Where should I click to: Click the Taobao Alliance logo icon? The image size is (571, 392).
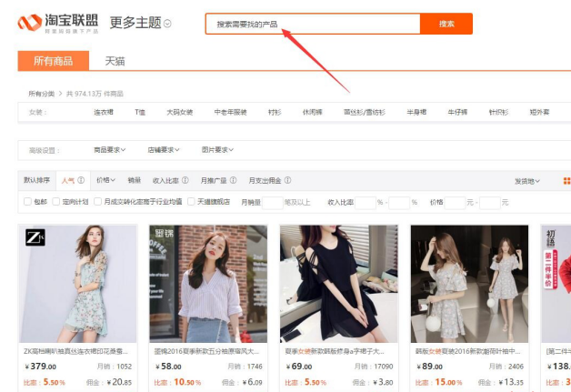pos(30,23)
